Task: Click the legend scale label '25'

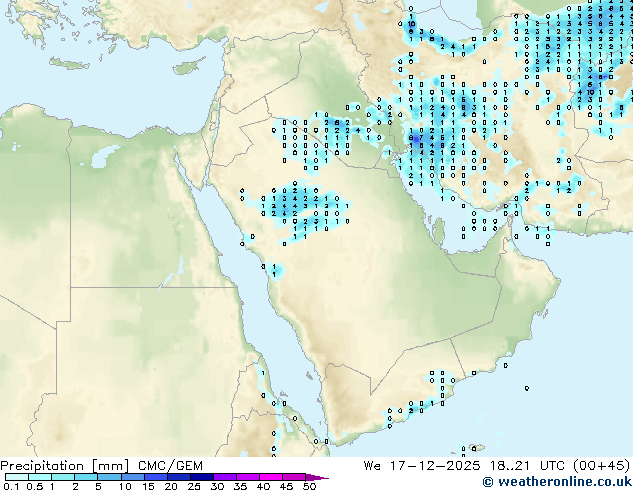Action: 194,486
